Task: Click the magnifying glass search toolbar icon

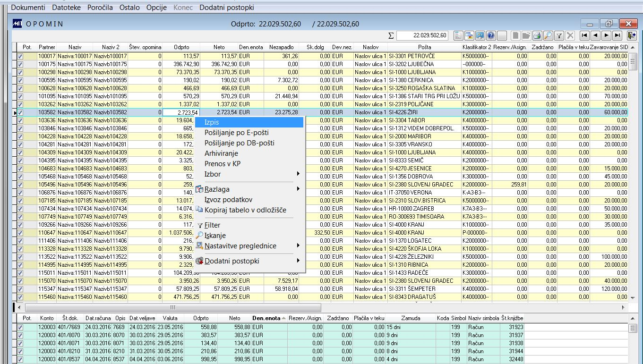Action: [x=548, y=35]
